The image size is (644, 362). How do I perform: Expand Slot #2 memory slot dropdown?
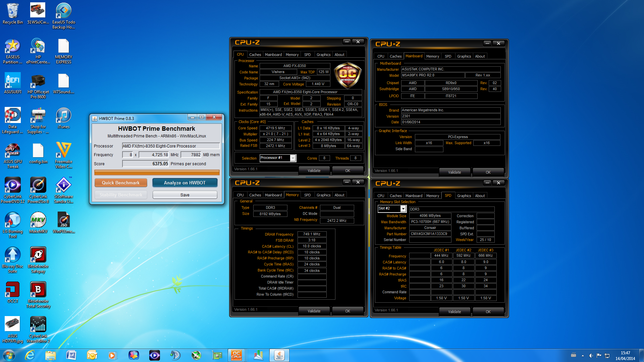point(403,208)
